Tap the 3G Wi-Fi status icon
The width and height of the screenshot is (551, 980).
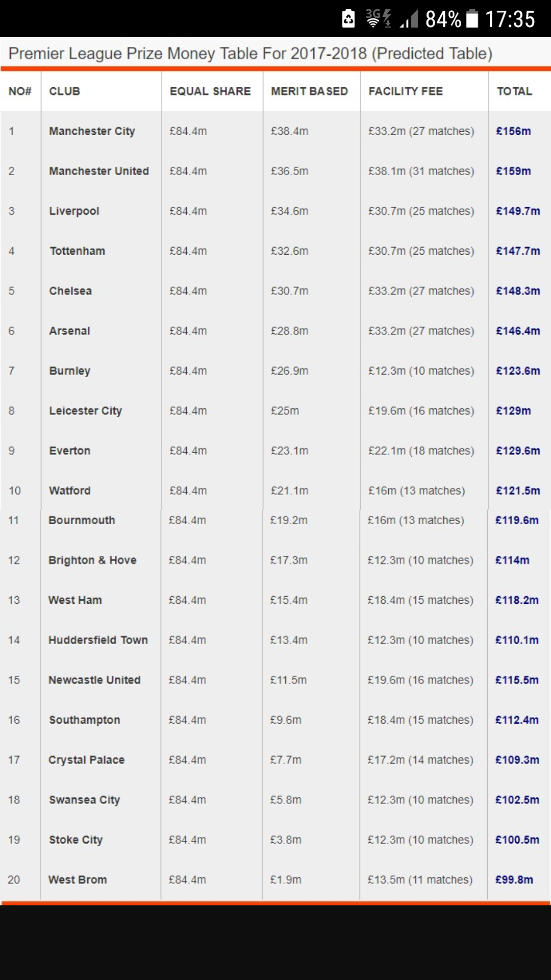378,18
